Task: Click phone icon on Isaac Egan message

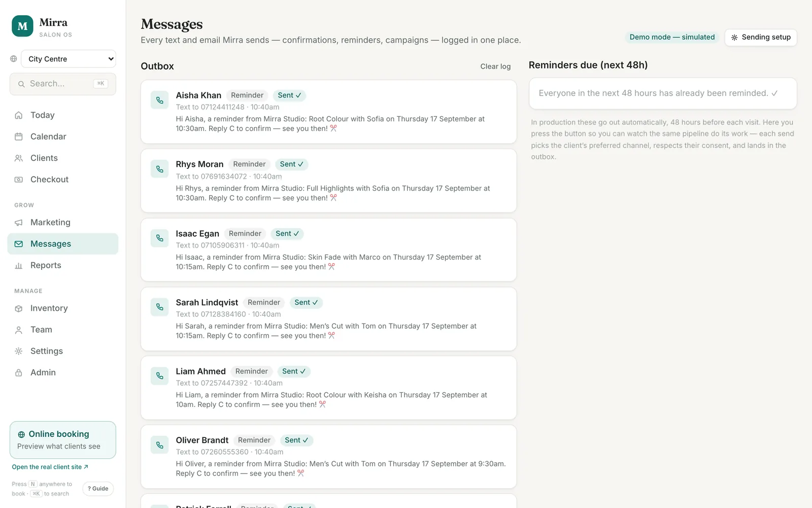Action: (160, 238)
